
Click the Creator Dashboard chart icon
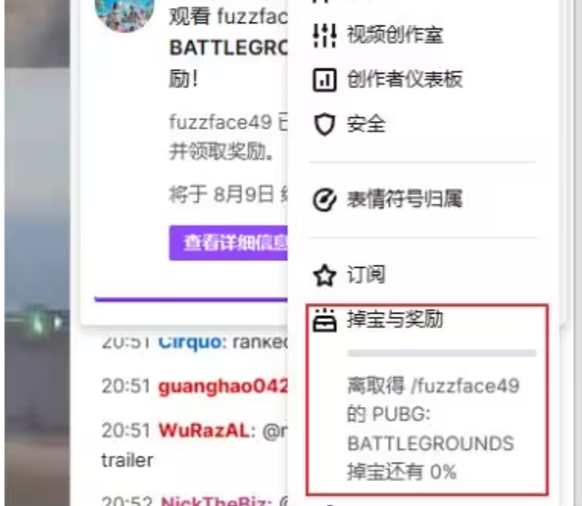[x=324, y=80]
